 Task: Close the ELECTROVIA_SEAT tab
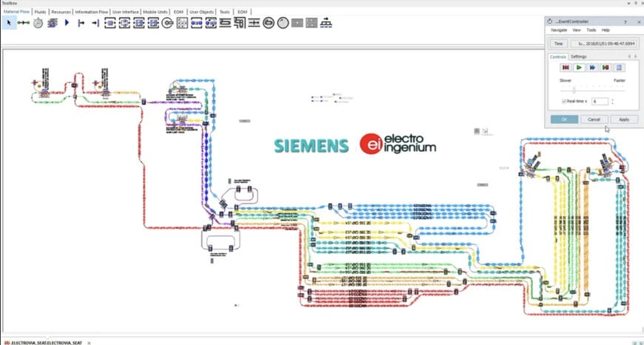89,343
